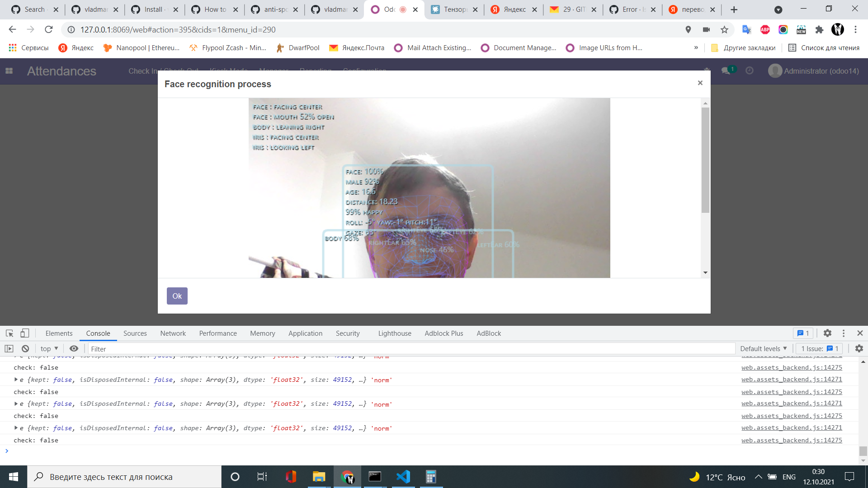The image size is (868, 488).
Task: Click Ok in the face recognition dialog
Action: click(x=177, y=296)
